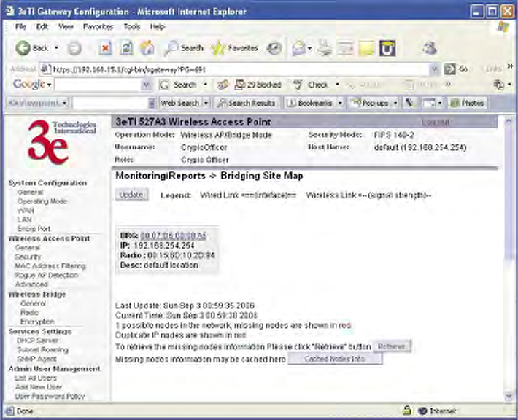Click the Print icon
518x420 pixels.
tap(324, 49)
